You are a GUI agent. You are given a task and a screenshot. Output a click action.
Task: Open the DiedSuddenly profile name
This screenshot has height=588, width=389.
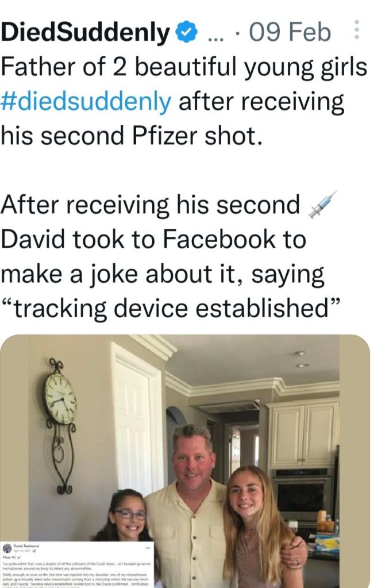[x=86, y=33]
